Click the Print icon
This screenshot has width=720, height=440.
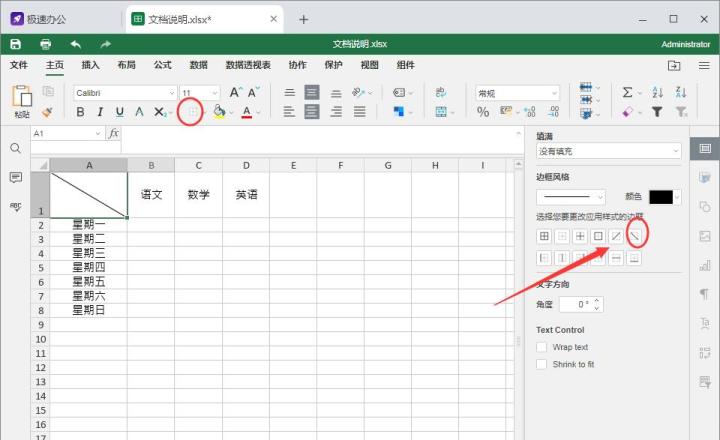tap(45, 44)
